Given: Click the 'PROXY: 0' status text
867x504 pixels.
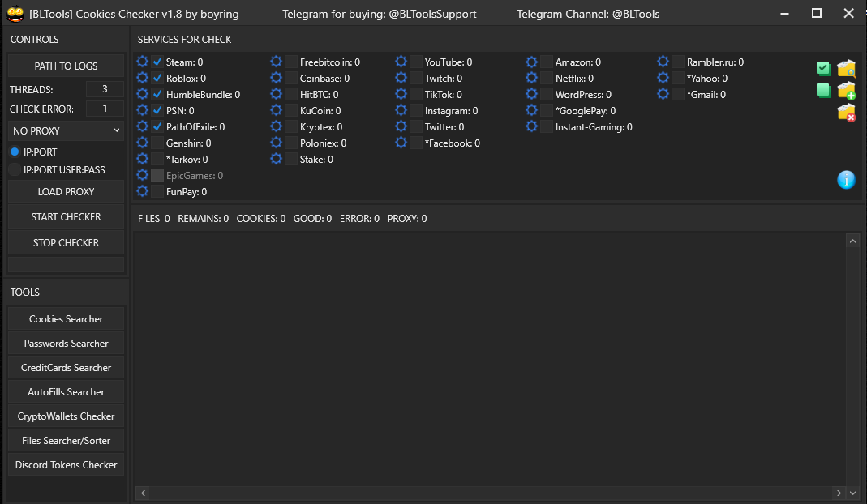Looking at the screenshot, I should pos(407,218).
